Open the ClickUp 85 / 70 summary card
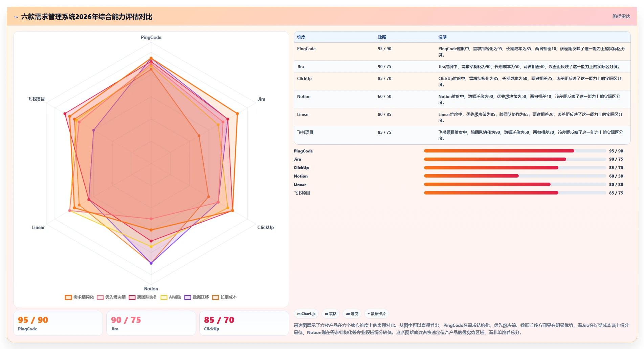This screenshot has height=349, width=644. 244,323
